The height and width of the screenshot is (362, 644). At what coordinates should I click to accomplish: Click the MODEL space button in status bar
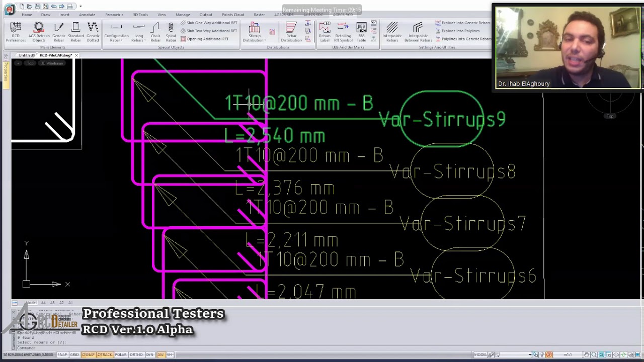click(480, 355)
